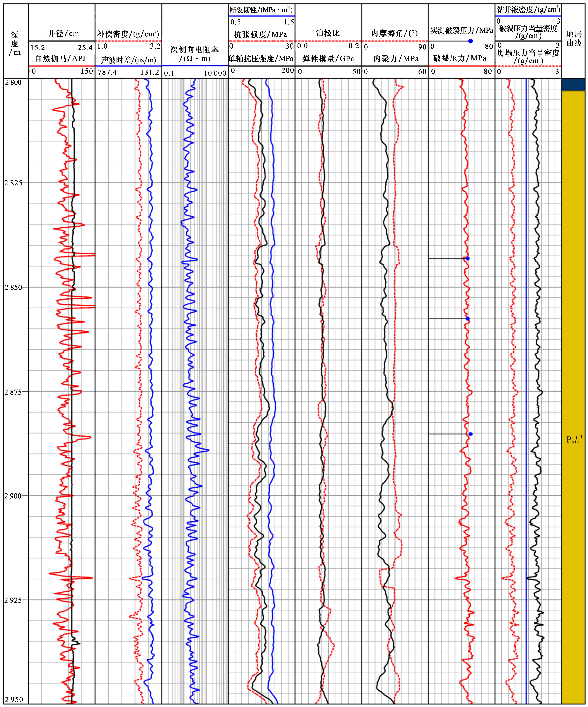Click the 声波时差 curve label

[x=128, y=60]
